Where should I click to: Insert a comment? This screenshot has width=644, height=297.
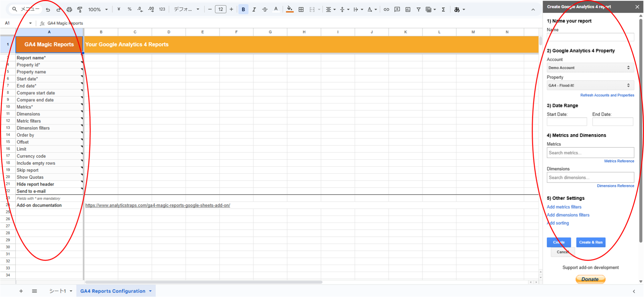pyautogui.click(x=397, y=9)
